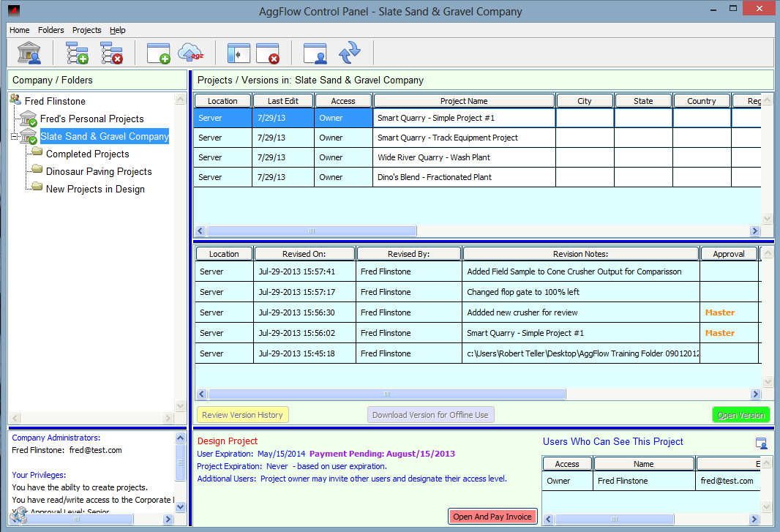Image resolution: width=780 pixels, height=532 pixels.
Task: Click the upload .agz file cloud icon
Action: point(190,53)
